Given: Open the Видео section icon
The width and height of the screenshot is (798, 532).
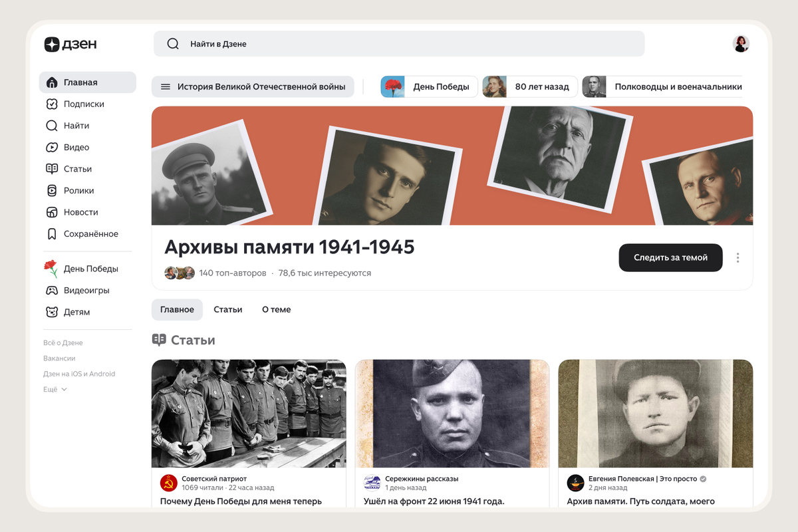Looking at the screenshot, I should click(x=52, y=147).
